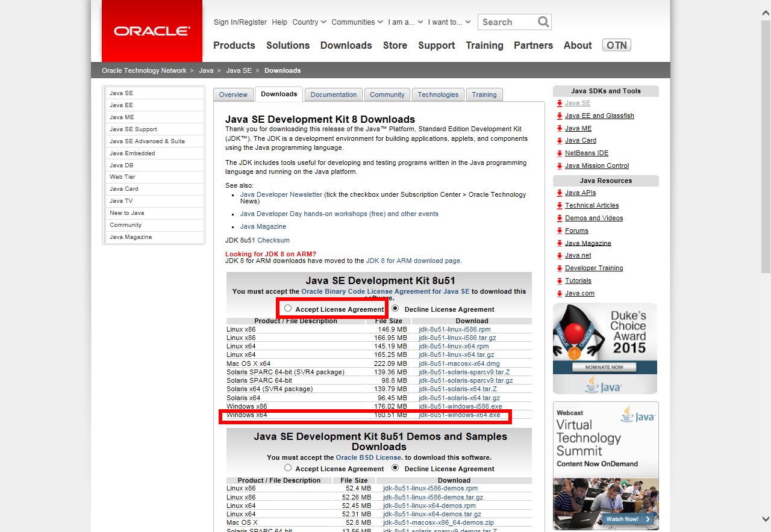Click download arrow icon beside Java Card

coord(560,140)
